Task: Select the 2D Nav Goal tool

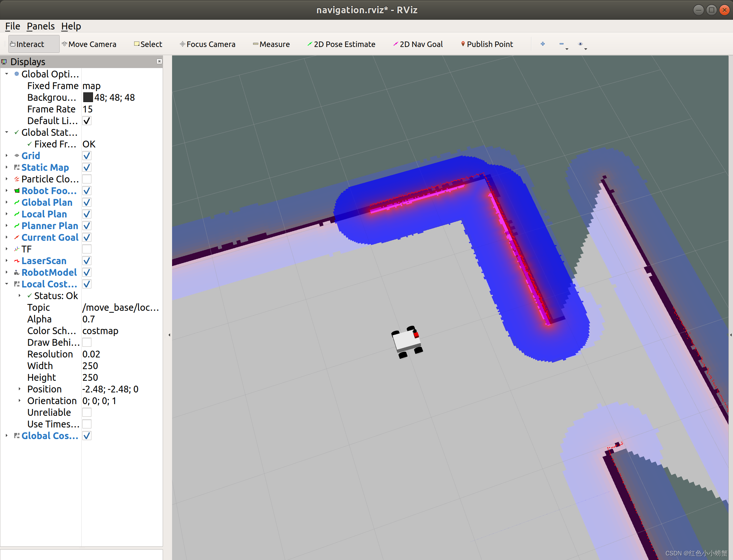Action: click(418, 44)
